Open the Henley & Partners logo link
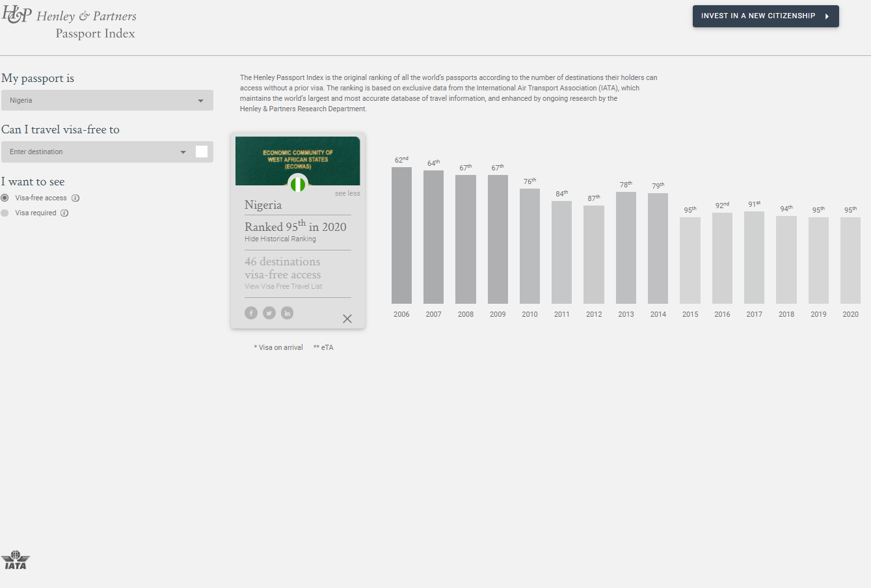Viewport: 871px width, 588px height. [x=69, y=24]
